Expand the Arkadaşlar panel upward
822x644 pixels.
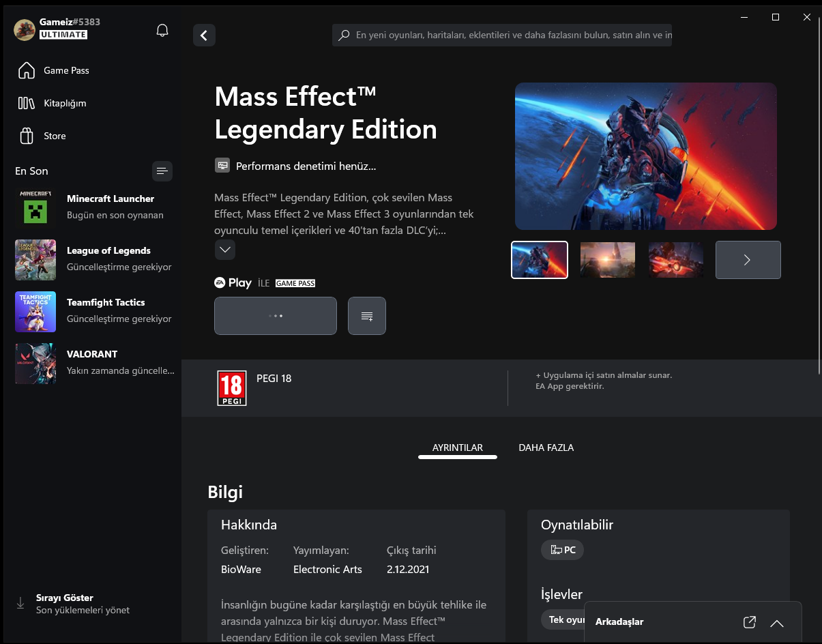pyautogui.click(x=777, y=622)
